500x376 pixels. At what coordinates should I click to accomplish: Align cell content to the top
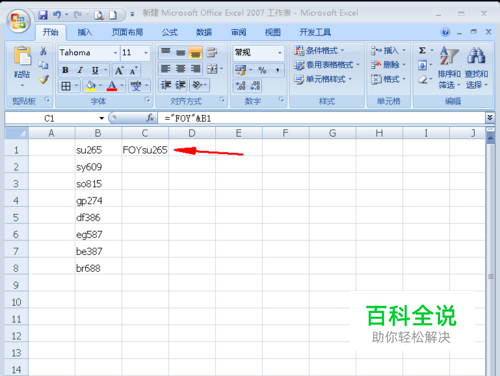click(x=166, y=52)
